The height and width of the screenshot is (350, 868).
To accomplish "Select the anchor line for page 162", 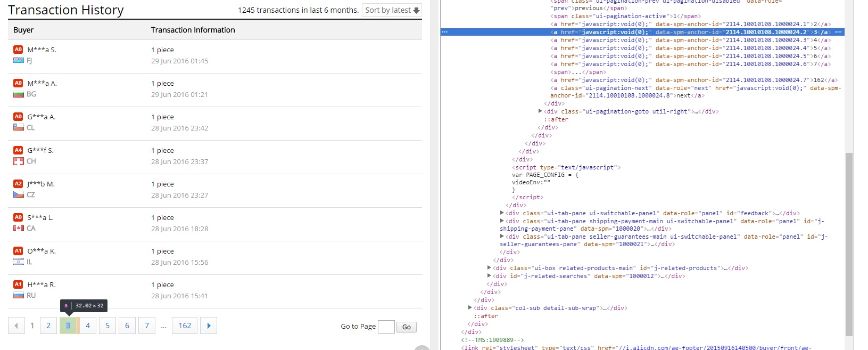I will pos(694,80).
